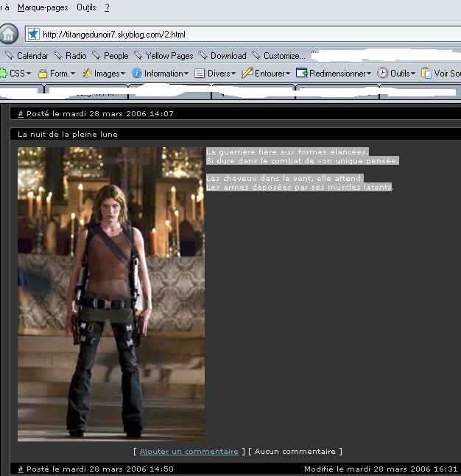Open the Customize... bookmark
Image resolution: width=461 pixels, height=476 pixels.
pos(284,56)
